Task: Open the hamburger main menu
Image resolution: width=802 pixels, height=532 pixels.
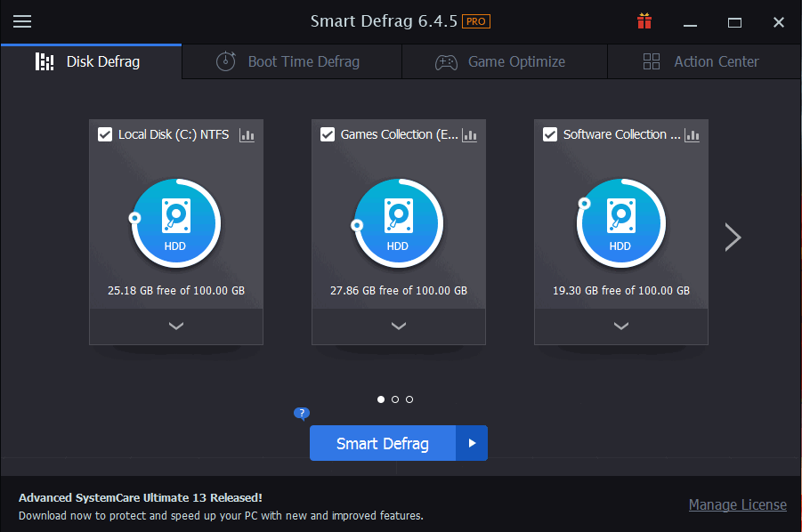Action: pos(22,21)
